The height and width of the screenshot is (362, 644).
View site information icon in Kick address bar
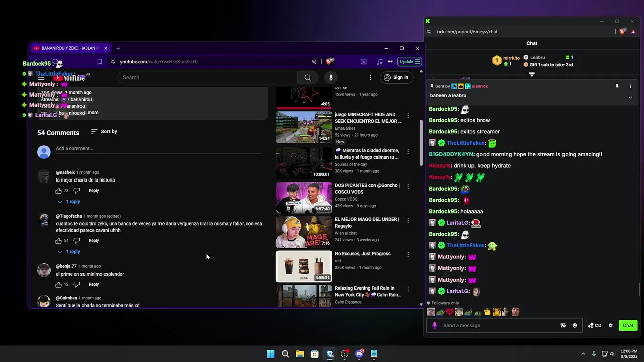point(429,31)
